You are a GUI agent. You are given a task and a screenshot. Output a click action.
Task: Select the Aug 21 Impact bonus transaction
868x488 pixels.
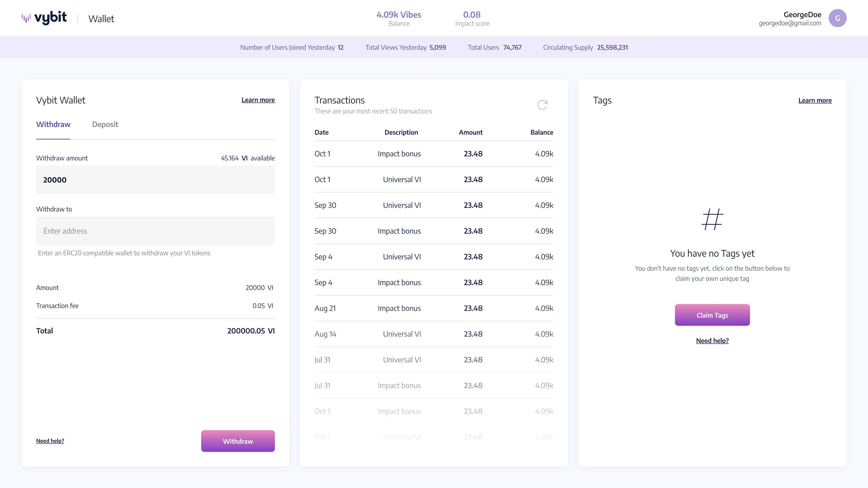[434, 308]
